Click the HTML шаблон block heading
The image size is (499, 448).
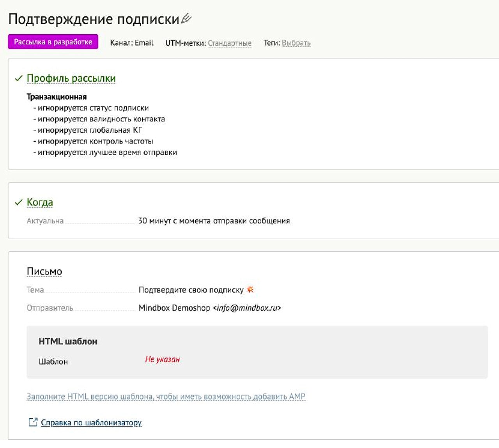coord(68,342)
